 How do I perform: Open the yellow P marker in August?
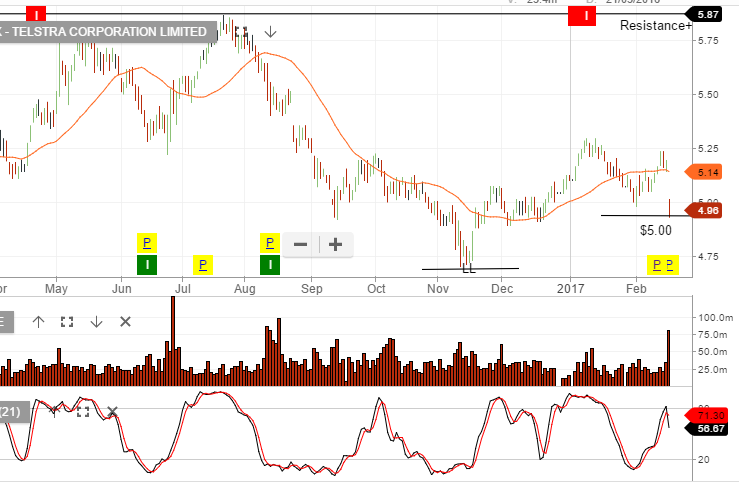click(x=270, y=243)
